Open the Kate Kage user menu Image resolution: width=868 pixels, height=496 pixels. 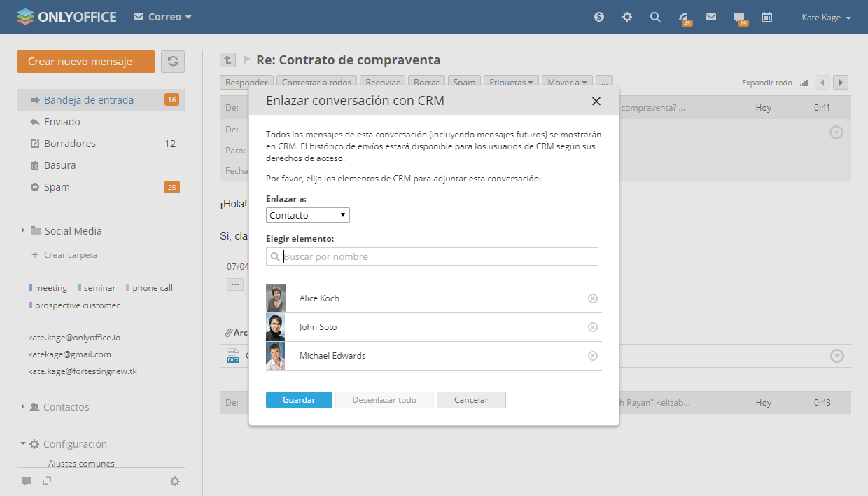pos(826,18)
